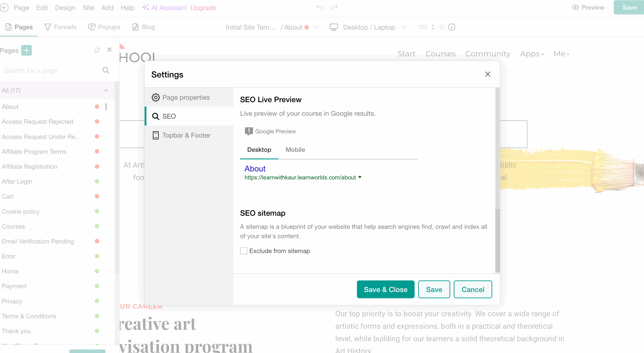Click the Search for a page field
The width and height of the screenshot is (644, 353).
click(50, 70)
